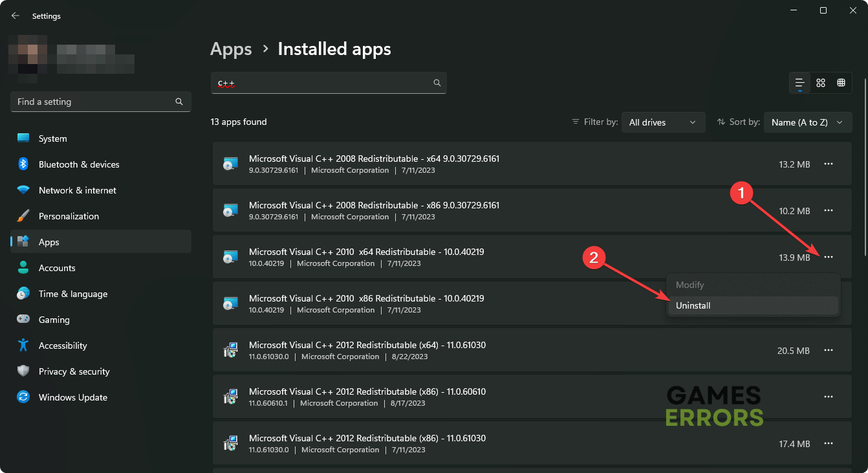Image resolution: width=868 pixels, height=473 pixels.
Task: Go to Windows Update section
Action: [x=73, y=397]
